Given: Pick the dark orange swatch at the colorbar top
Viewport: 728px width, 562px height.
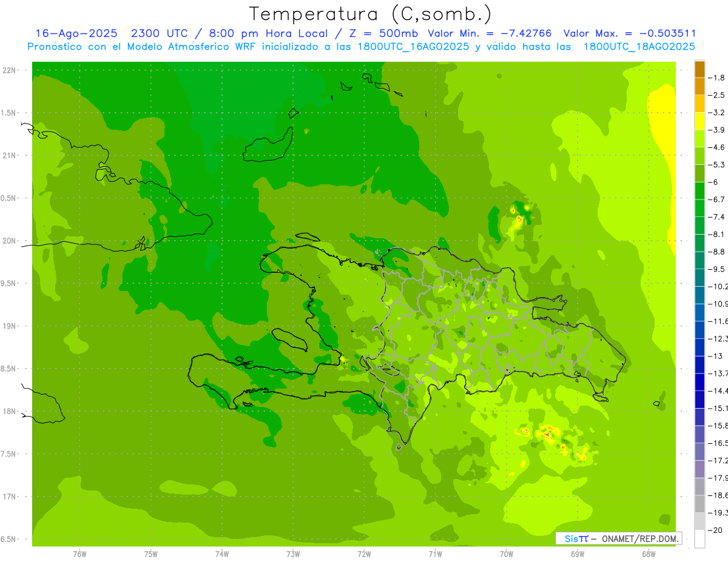Looking at the screenshot, I should pyautogui.click(x=699, y=69).
